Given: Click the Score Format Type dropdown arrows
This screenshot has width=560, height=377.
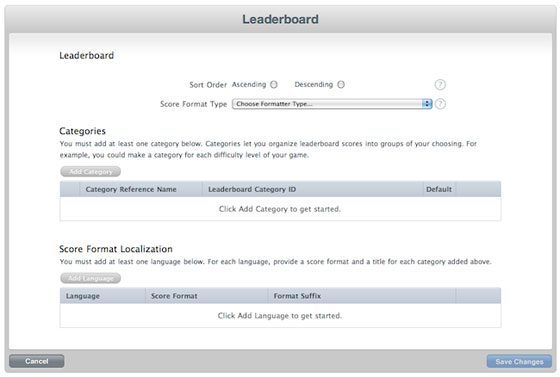Looking at the screenshot, I should click(x=427, y=104).
